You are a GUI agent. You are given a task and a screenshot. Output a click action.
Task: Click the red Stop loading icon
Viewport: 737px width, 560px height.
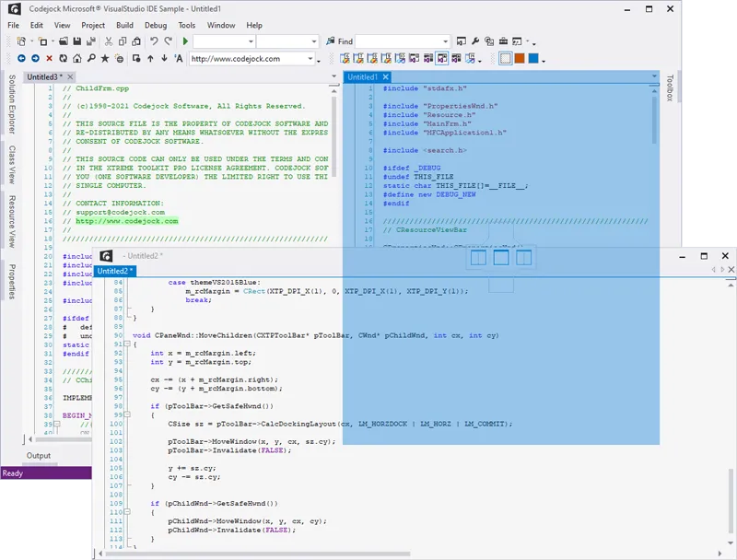[x=49, y=59]
